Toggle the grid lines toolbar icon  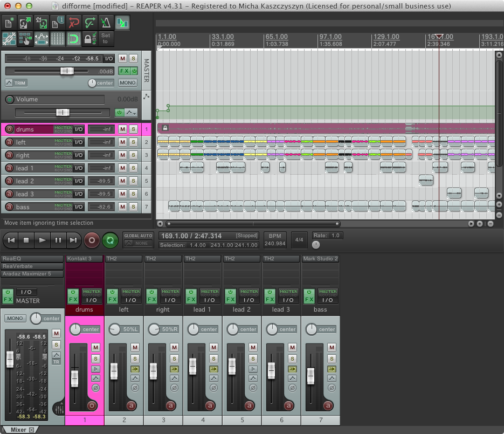click(x=57, y=39)
